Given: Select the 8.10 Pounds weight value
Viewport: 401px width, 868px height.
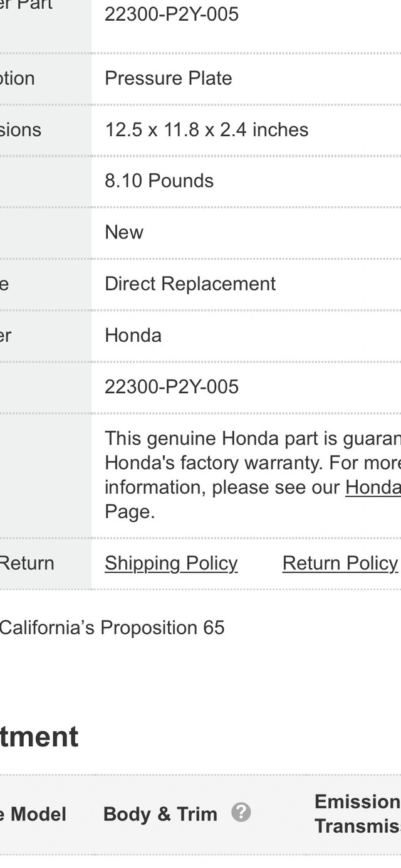Looking at the screenshot, I should tap(159, 181).
